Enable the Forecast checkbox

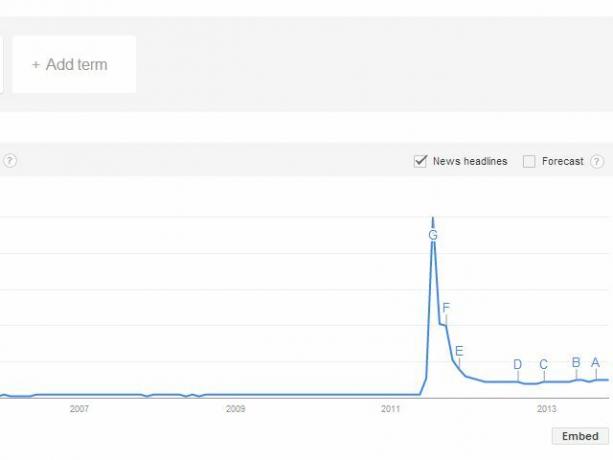click(529, 161)
